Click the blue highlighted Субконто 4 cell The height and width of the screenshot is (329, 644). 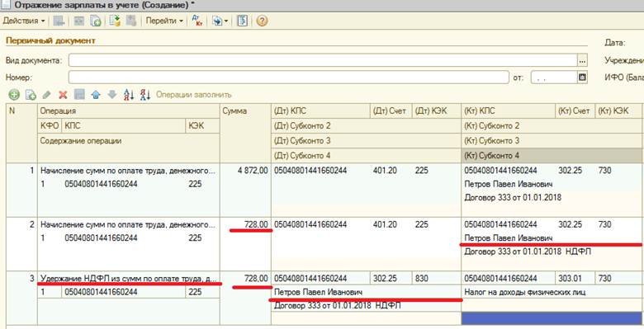click(x=552, y=318)
